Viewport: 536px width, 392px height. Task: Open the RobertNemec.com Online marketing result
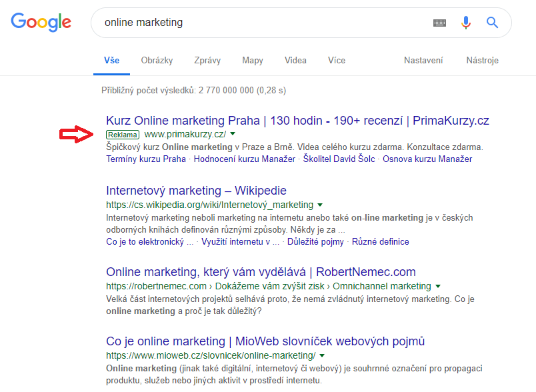click(x=261, y=272)
